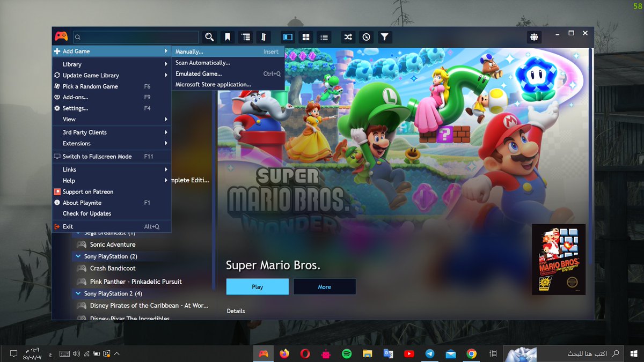Screen dimensions: 644x362
Task: Open Google Chrome from the taskbar
Action: tap(471, 353)
